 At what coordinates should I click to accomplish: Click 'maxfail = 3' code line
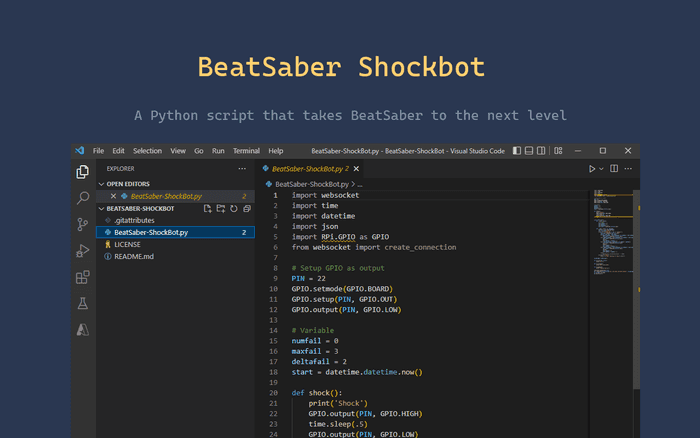[x=315, y=351]
